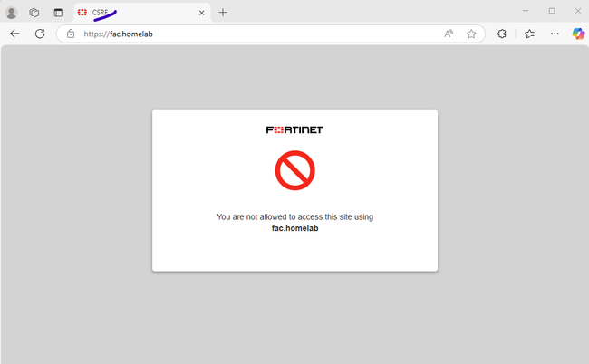Maximize the browser window
The width and height of the screenshot is (589, 364).
552,11
